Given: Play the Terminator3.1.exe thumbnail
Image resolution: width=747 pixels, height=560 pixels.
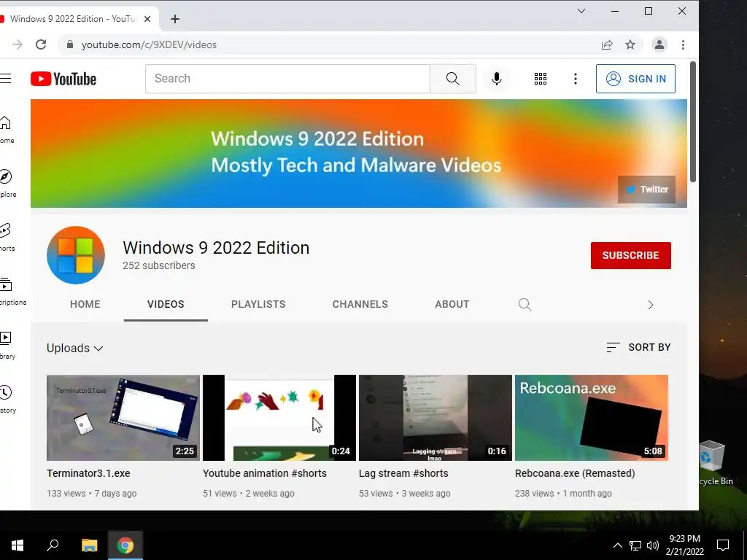Looking at the screenshot, I should (x=123, y=418).
